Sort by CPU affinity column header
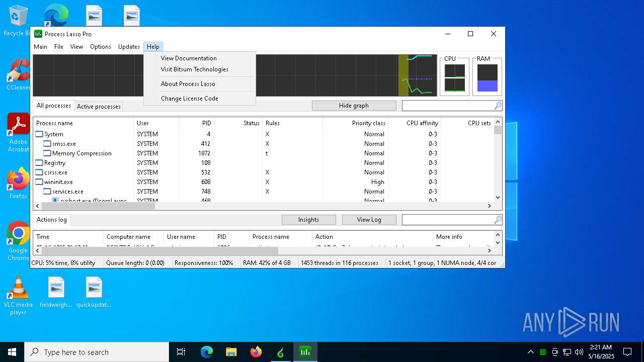The height and width of the screenshot is (362, 644). (x=415, y=123)
